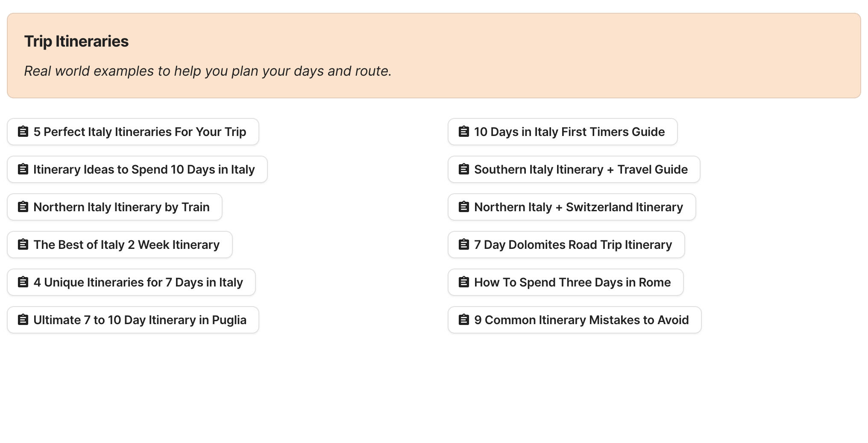Click the clipboard icon beside 7 Day Dolomites Road Trip Itinerary
Image resolution: width=868 pixels, height=443 pixels.
(x=463, y=245)
